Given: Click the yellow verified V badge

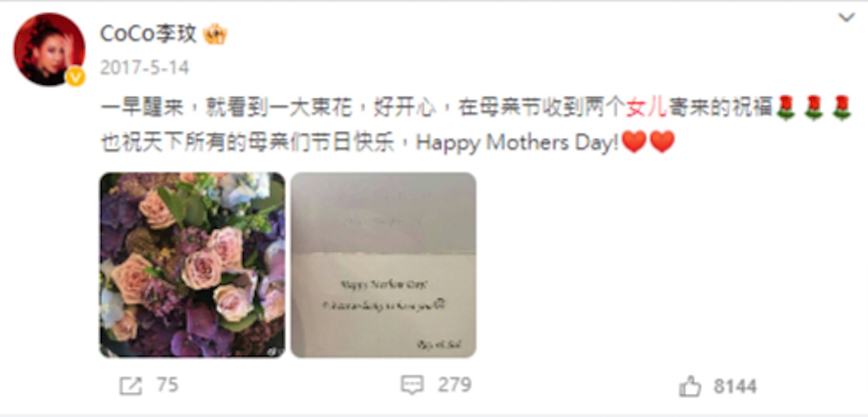Looking at the screenshot, I should [x=75, y=77].
